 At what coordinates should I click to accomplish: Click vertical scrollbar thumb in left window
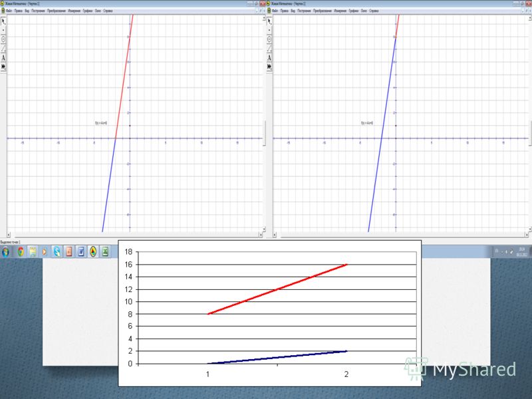pos(264,133)
